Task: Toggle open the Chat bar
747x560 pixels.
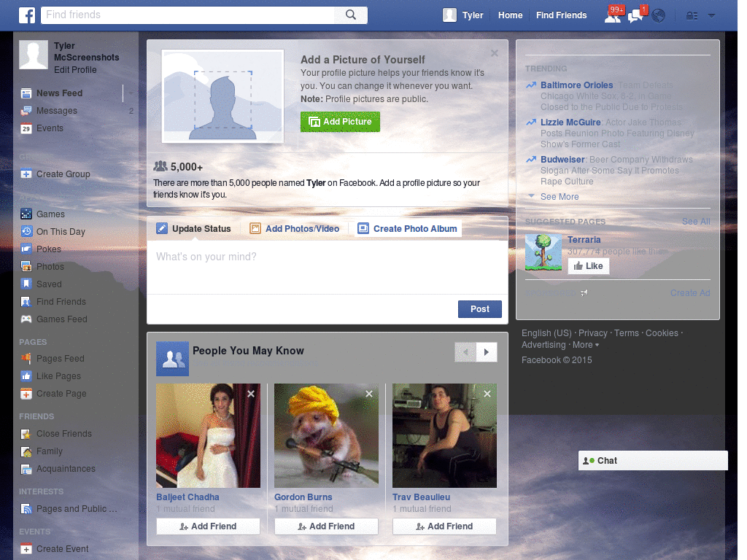Action: pos(653,460)
